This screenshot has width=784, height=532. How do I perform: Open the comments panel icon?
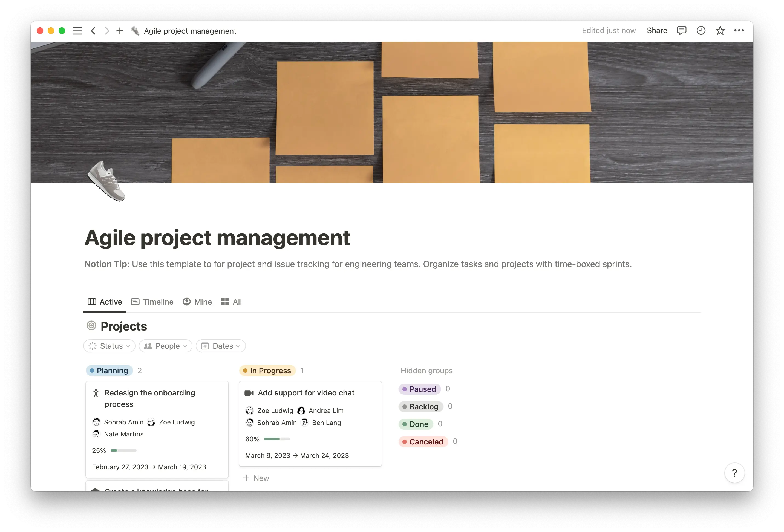coord(681,31)
